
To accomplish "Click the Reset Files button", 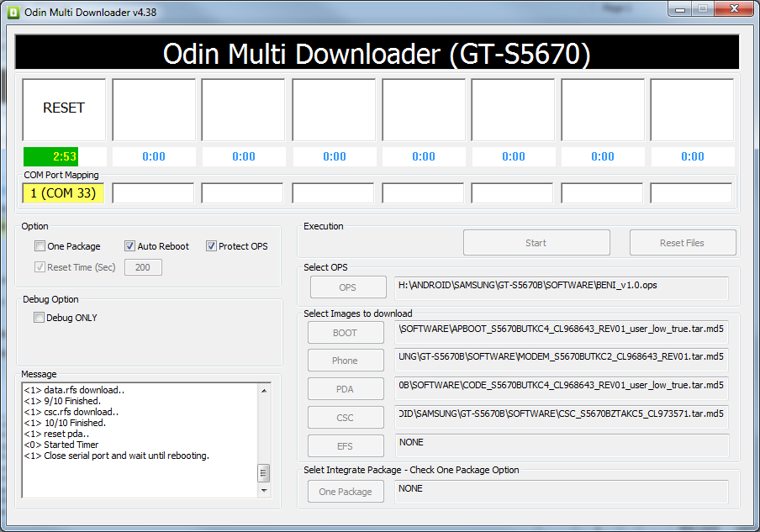I will [683, 243].
